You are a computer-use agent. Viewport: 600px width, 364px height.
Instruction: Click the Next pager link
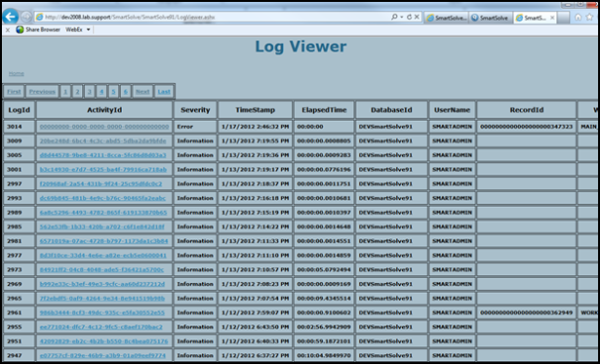pyautogui.click(x=143, y=92)
